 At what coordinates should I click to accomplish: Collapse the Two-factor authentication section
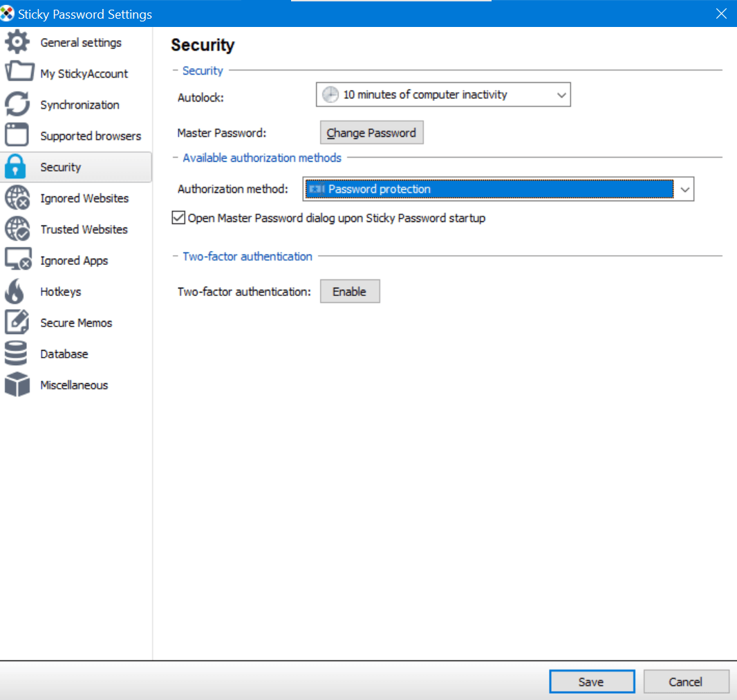coord(174,256)
